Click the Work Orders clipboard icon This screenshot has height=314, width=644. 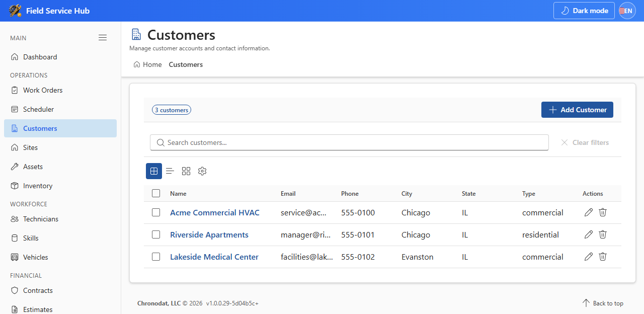pos(15,90)
